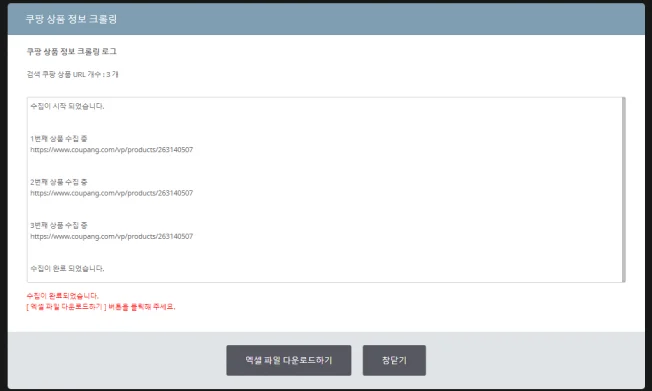Click URL under 1번째 상품 수집 중
The image size is (652, 391).
pyautogui.click(x=111, y=150)
